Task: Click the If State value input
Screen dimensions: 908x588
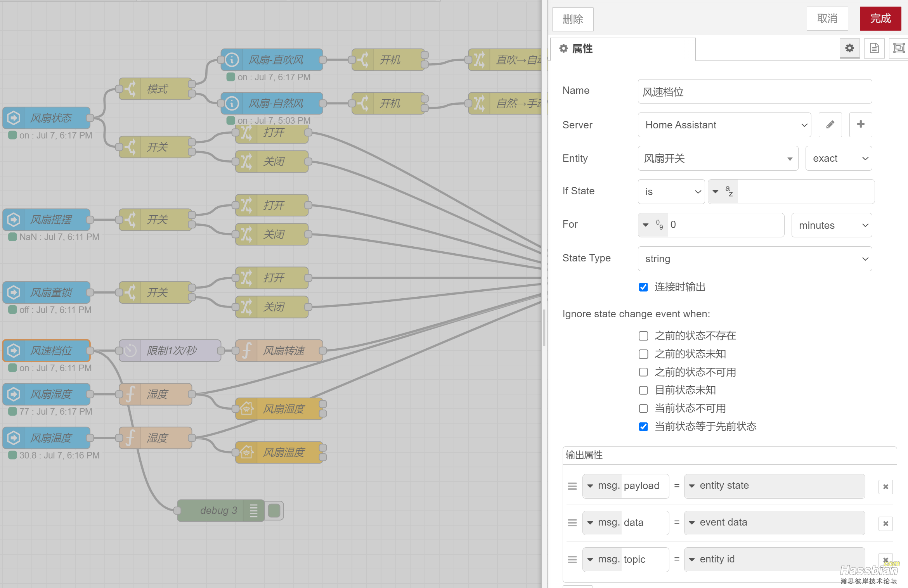Action: click(806, 192)
